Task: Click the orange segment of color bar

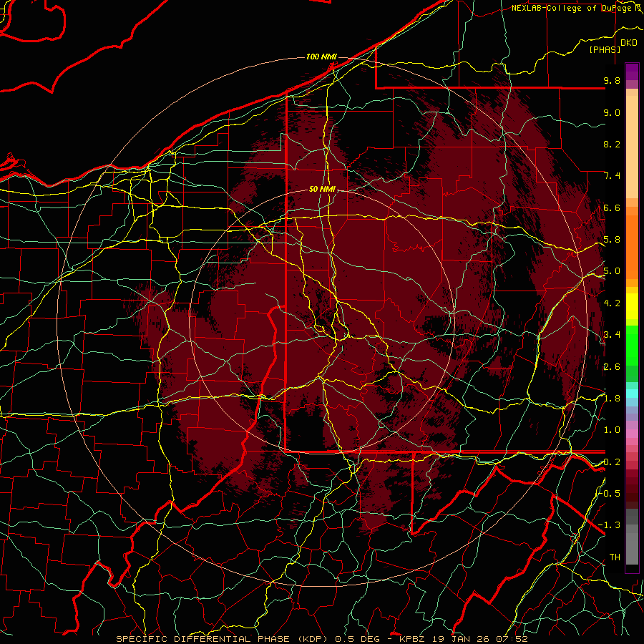Action: (x=632, y=246)
